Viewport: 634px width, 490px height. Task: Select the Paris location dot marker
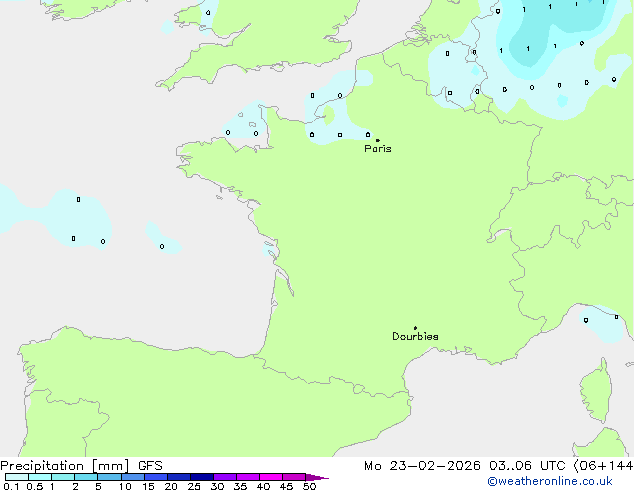tap(378, 140)
